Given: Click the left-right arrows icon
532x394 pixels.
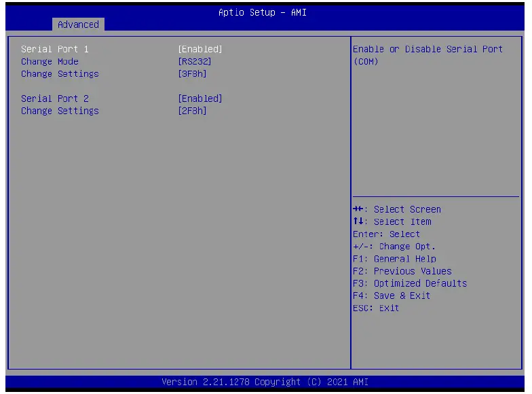Looking at the screenshot, I should point(358,209).
